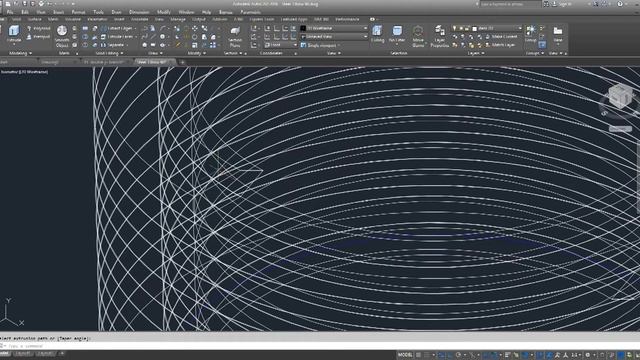Screen dimensions: 640x360
Task: Click the search keyword field
Action: [x=510, y=4]
